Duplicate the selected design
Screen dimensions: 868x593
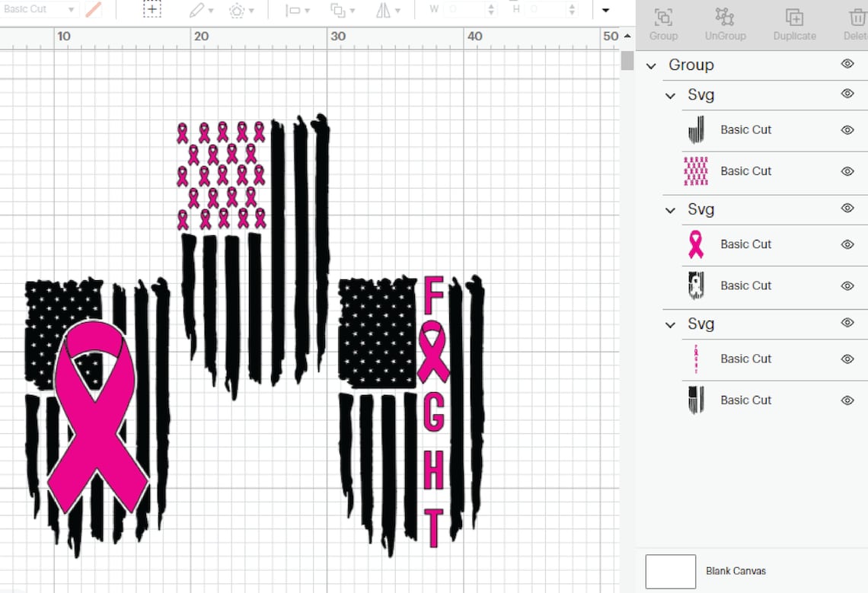point(793,22)
